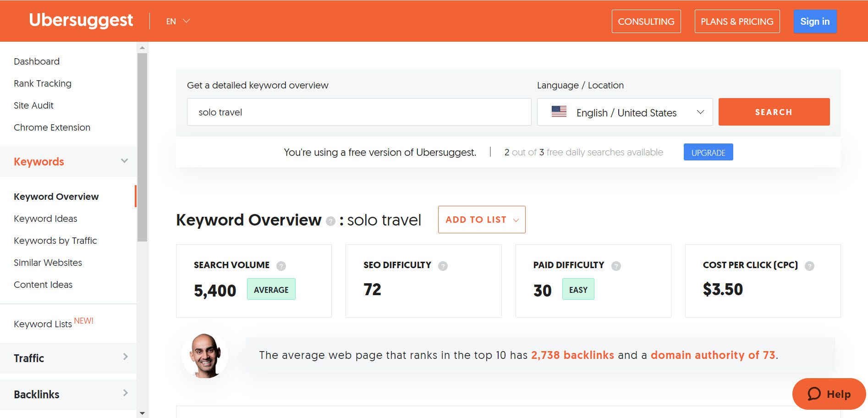Image resolution: width=868 pixels, height=418 pixels.
Task: Open Site Audit
Action: click(x=33, y=105)
